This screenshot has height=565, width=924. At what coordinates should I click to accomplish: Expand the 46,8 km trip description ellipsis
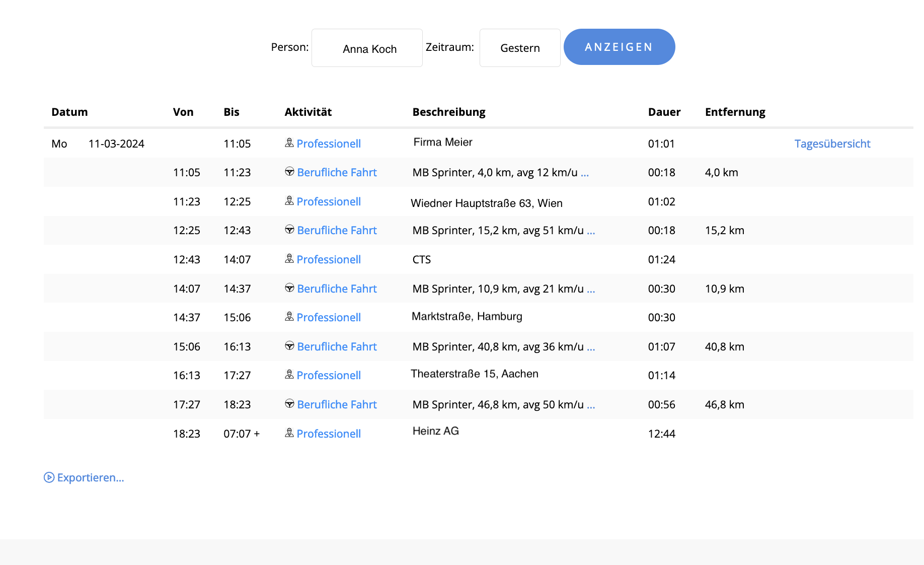point(591,405)
